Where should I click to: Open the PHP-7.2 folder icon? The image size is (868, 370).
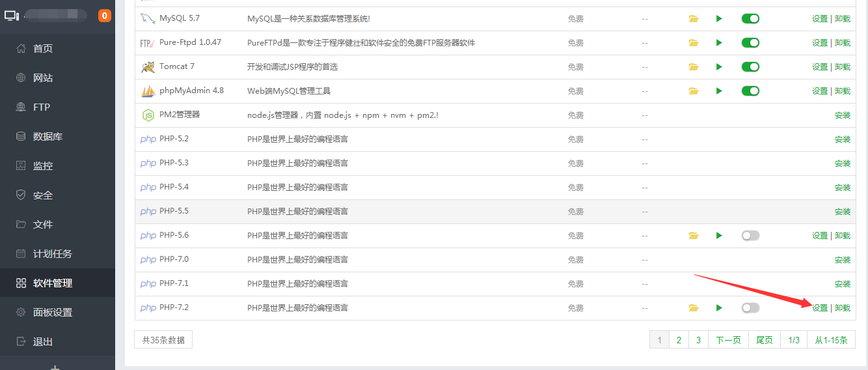[694, 308]
